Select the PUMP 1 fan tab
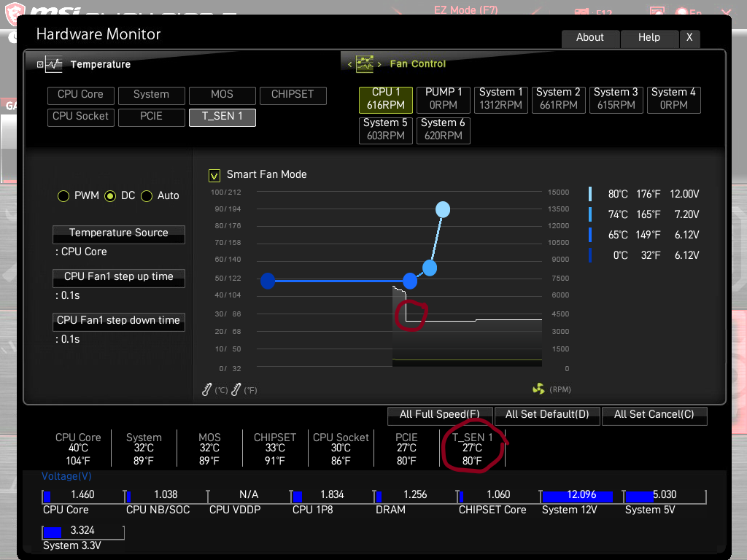747x560 pixels. (443, 99)
